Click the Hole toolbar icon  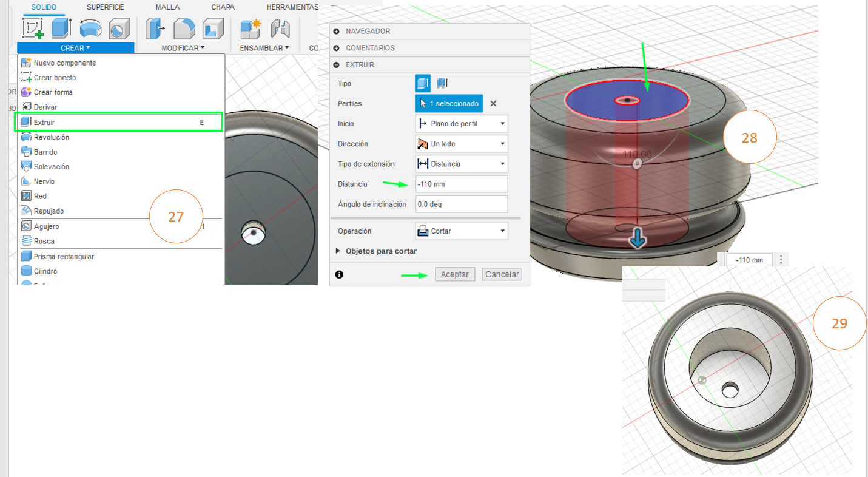(119, 29)
